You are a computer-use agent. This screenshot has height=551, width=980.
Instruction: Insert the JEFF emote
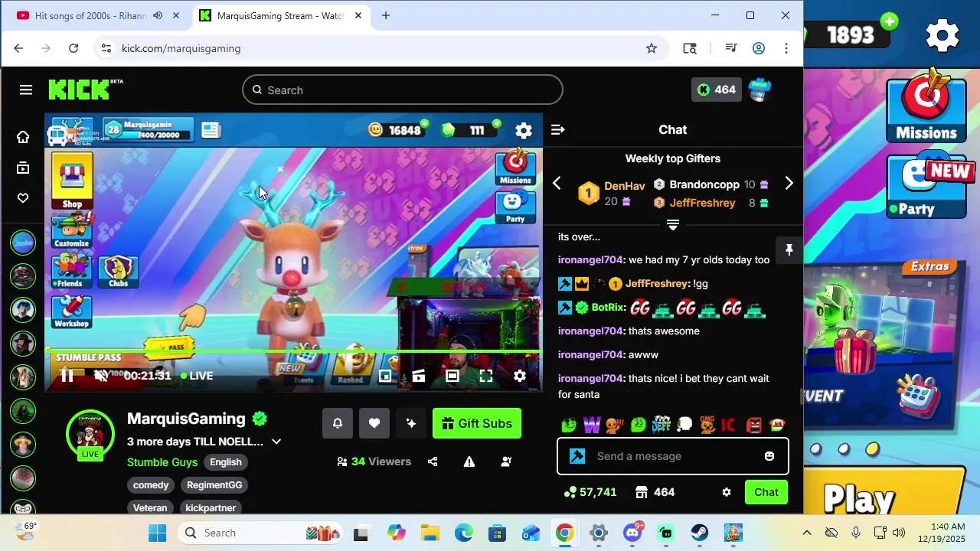coord(661,424)
